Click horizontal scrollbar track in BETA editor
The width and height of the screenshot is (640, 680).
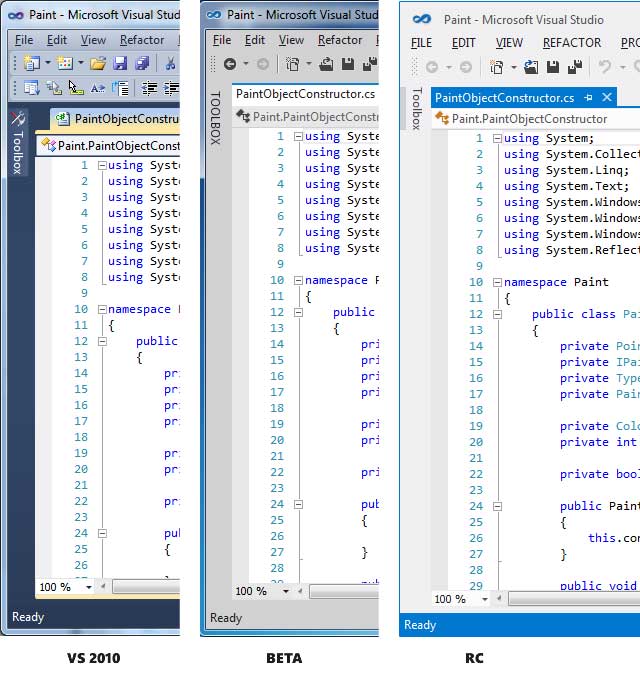[x=343, y=591]
